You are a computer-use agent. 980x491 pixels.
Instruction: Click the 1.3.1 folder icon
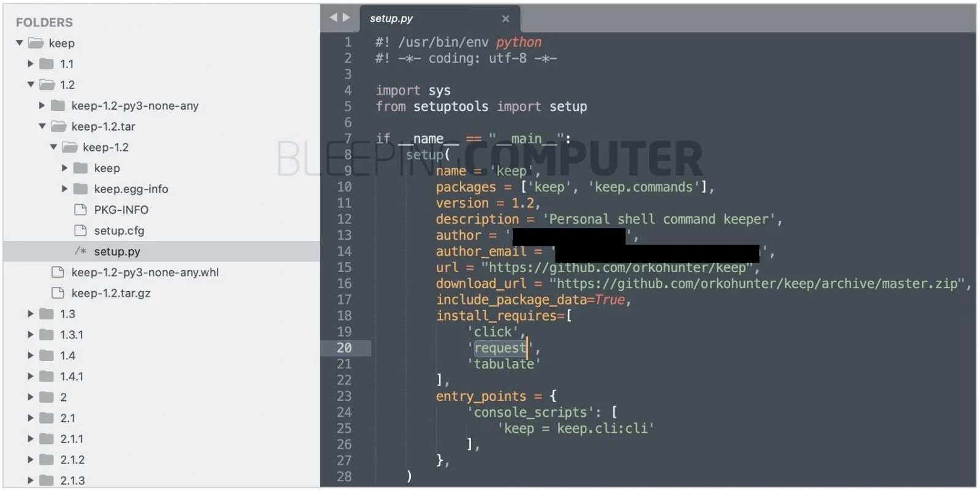(47, 335)
